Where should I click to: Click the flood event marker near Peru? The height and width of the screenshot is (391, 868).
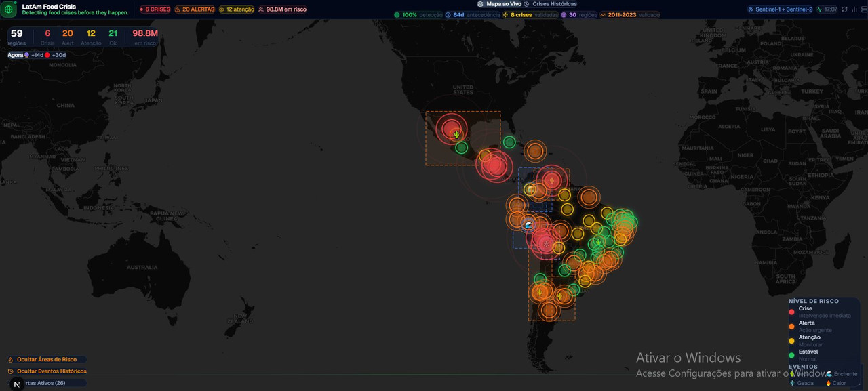click(529, 225)
